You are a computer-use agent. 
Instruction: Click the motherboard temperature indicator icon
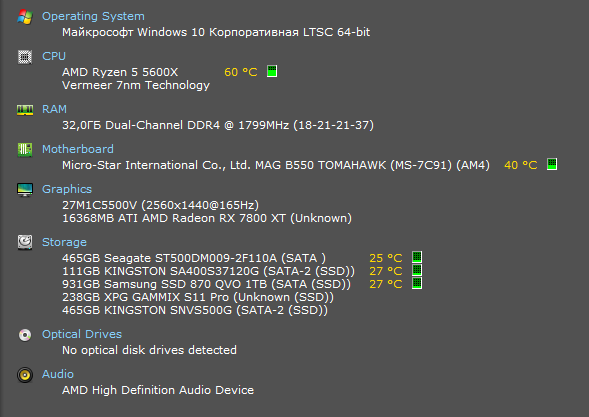[x=552, y=164]
